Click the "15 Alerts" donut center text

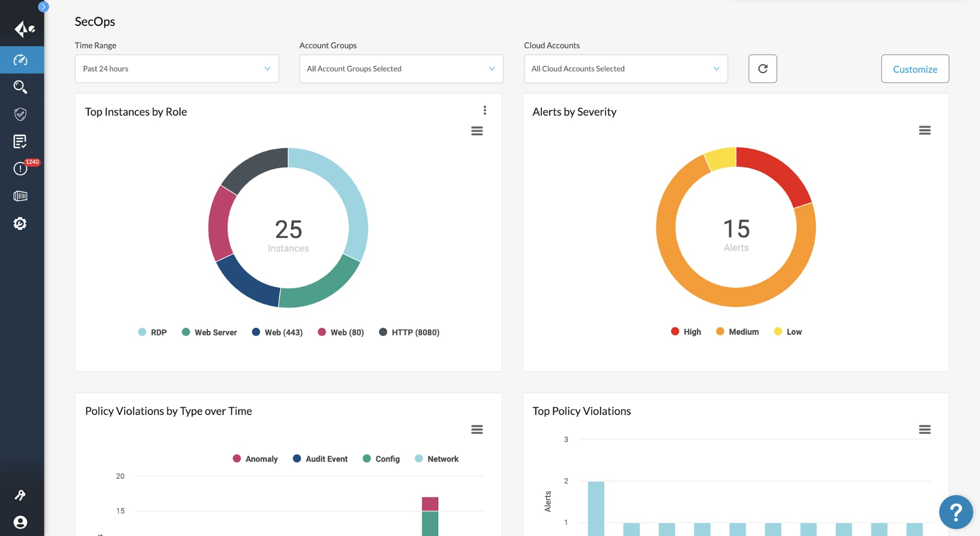[x=736, y=235]
